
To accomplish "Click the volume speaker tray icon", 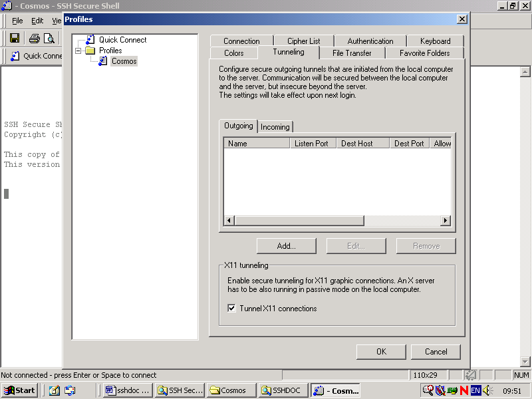I will pos(487,390).
